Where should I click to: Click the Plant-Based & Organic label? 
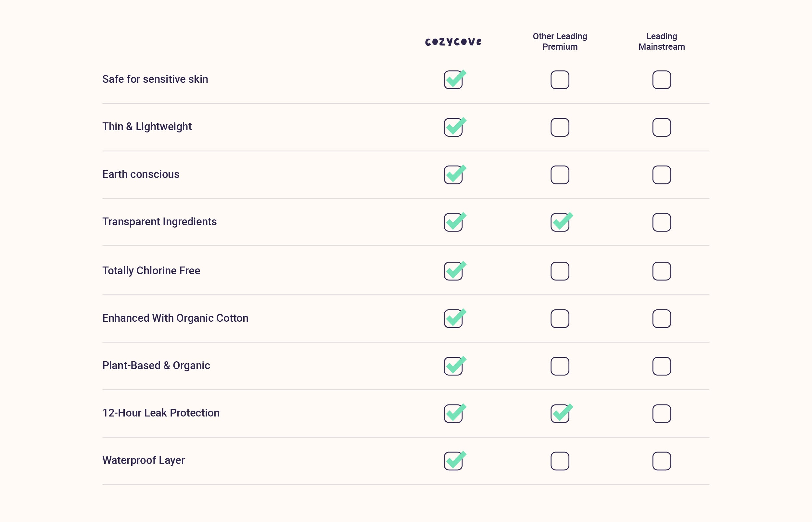156,366
